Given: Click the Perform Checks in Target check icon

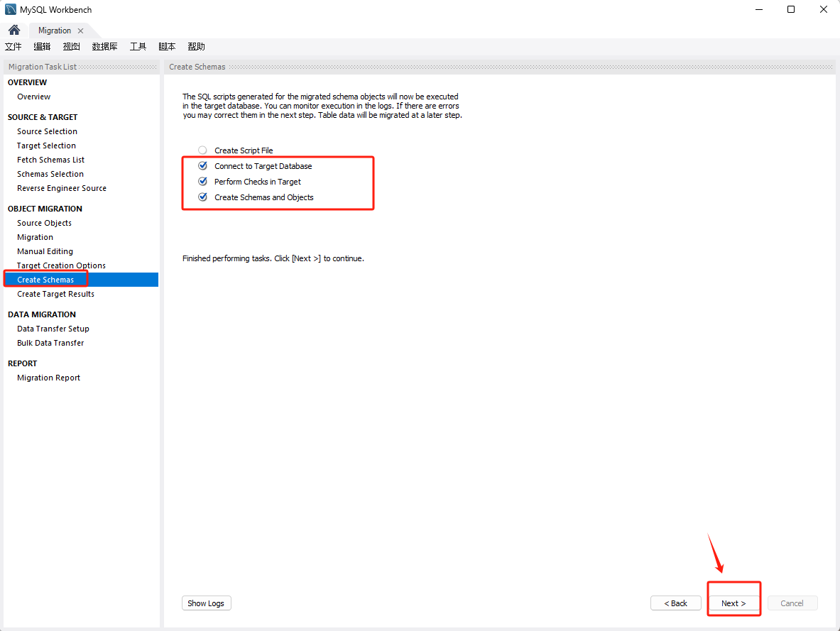Looking at the screenshot, I should click(203, 182).
